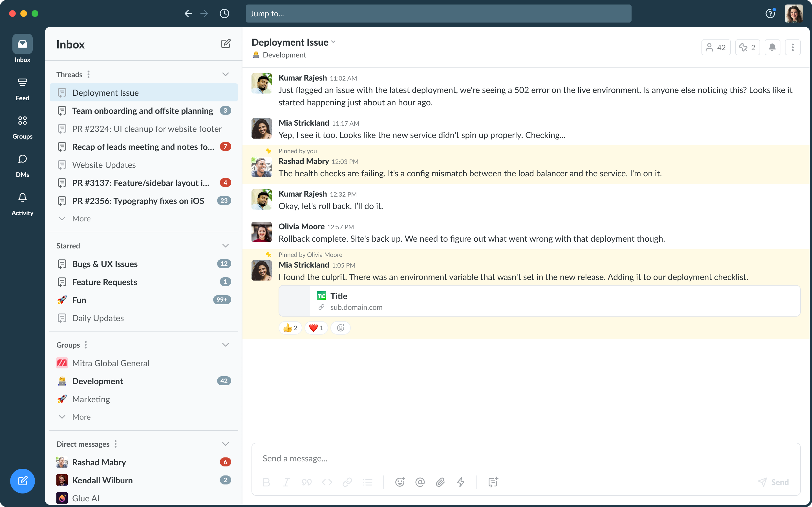Click the compose icon beside Inbox heading
This screenshot has width=812, height=507.
point(226,44)
